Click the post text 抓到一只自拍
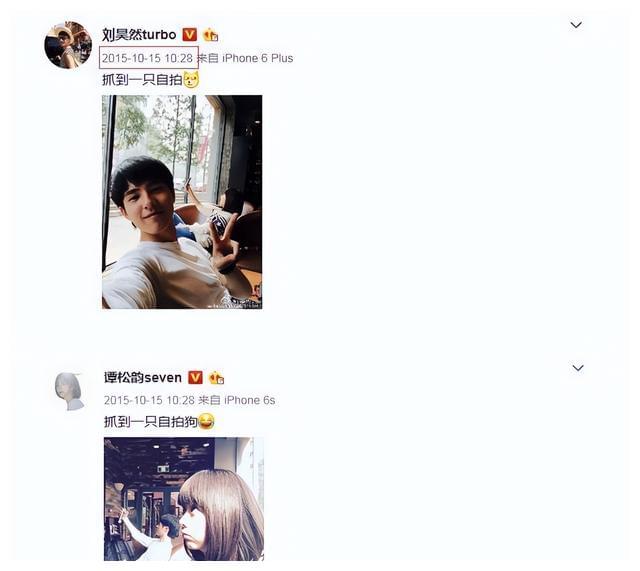Image resolution: width=640 pixels, height=571 pixels. point(141,79)
